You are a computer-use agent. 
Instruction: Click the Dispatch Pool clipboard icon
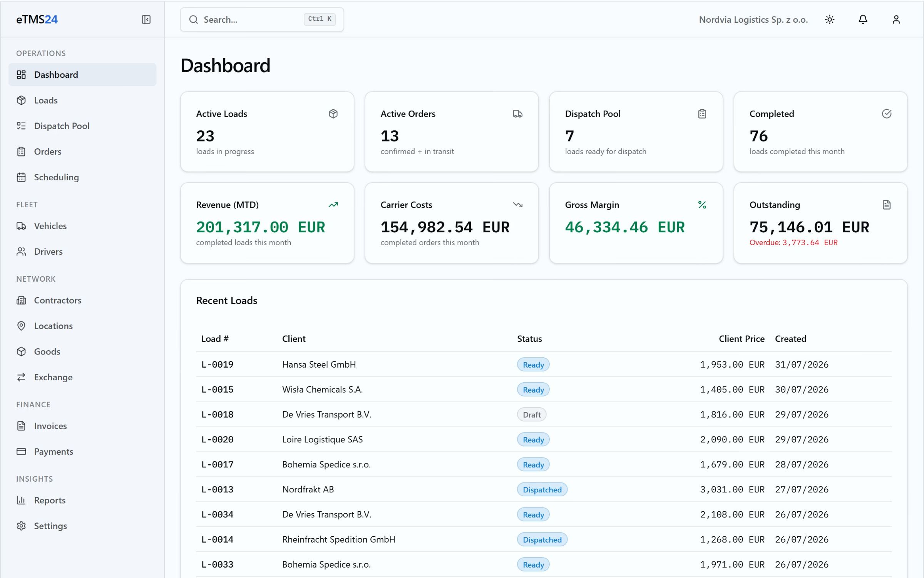click(x=702, y=114)
